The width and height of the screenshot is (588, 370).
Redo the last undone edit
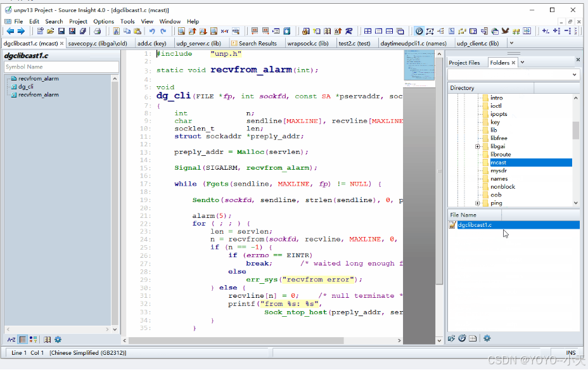click(x=163, y=31)
